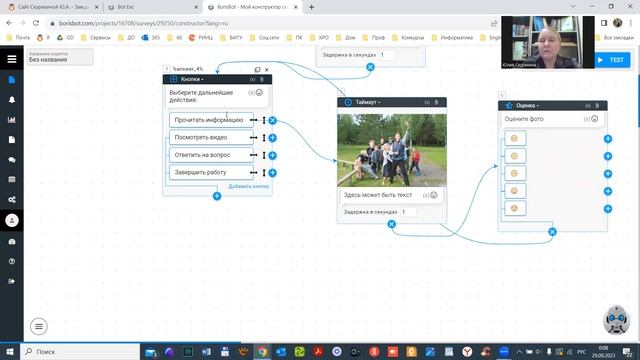Click the group photo in the Таймаут block

(x=392, y=150)
